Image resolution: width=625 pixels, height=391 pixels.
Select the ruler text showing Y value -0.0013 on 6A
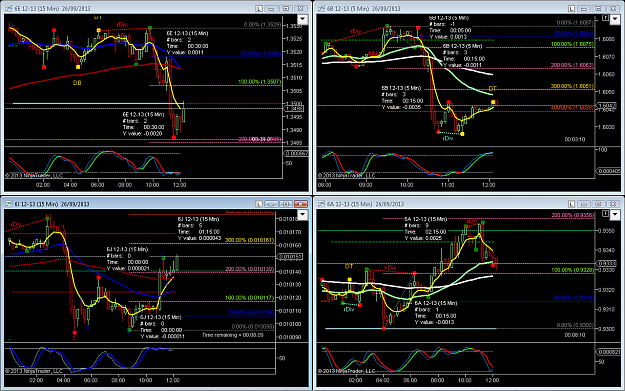(435, 312)
